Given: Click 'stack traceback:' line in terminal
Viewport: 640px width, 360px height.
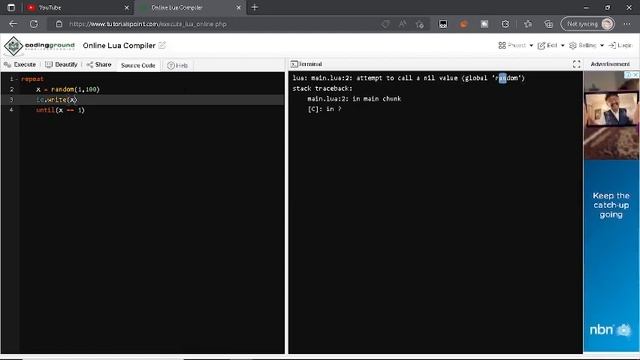Looking at the screenshot, I should 322,88.
